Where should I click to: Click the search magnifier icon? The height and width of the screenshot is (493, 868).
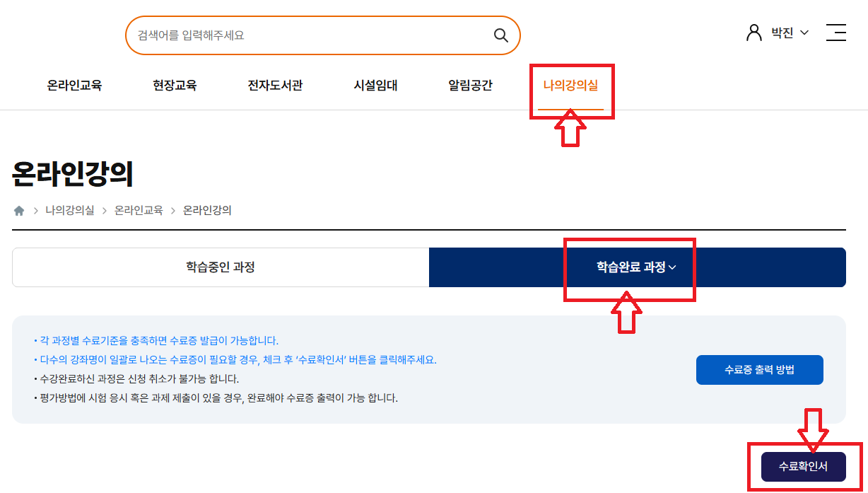click(x=501, y=35)
